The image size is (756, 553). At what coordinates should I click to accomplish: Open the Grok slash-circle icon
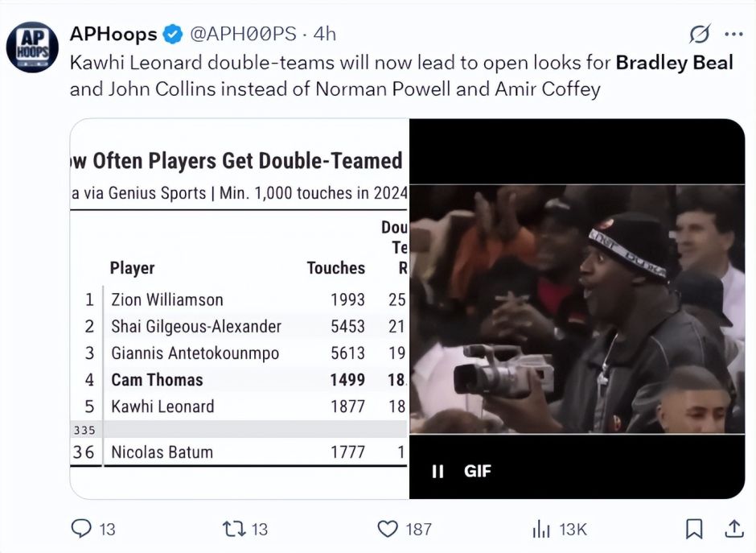pyautogui.click(x=699, y=34)
